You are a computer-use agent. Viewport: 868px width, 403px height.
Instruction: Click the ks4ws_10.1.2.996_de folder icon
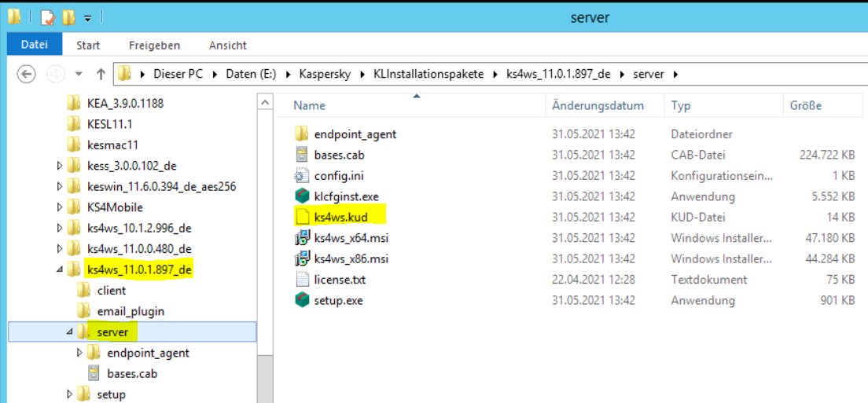coord(74,228)
